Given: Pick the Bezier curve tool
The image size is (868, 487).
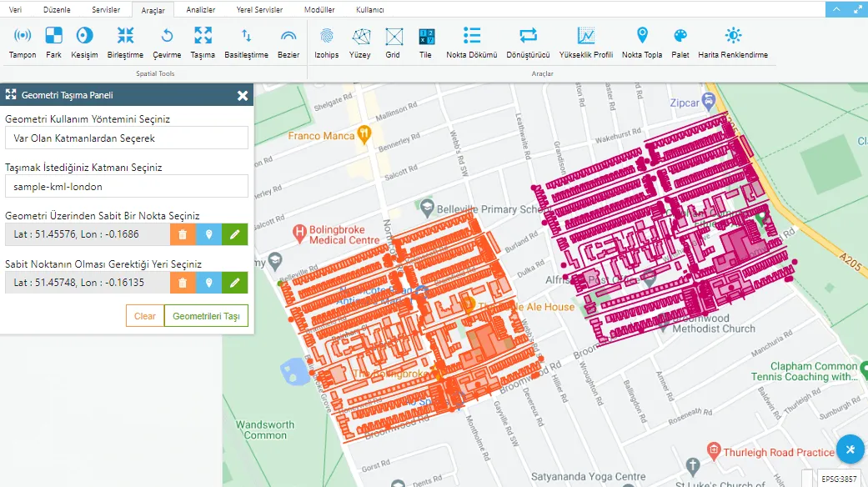Looking at the screenshot, I should coord(288,43).
